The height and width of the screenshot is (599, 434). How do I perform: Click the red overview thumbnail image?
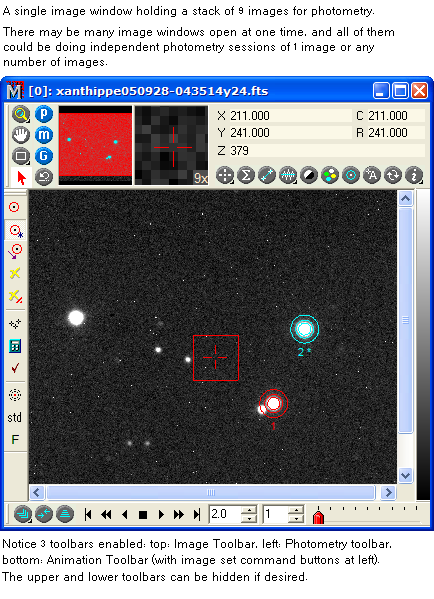[95, 145]
